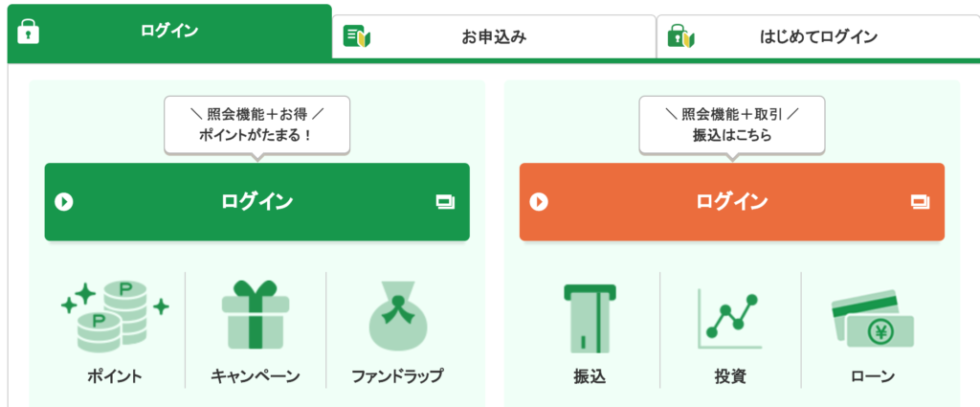This screenshot has width=980, height=407.
Task: Switch to the お申込み tab
Action: point(494,37)
